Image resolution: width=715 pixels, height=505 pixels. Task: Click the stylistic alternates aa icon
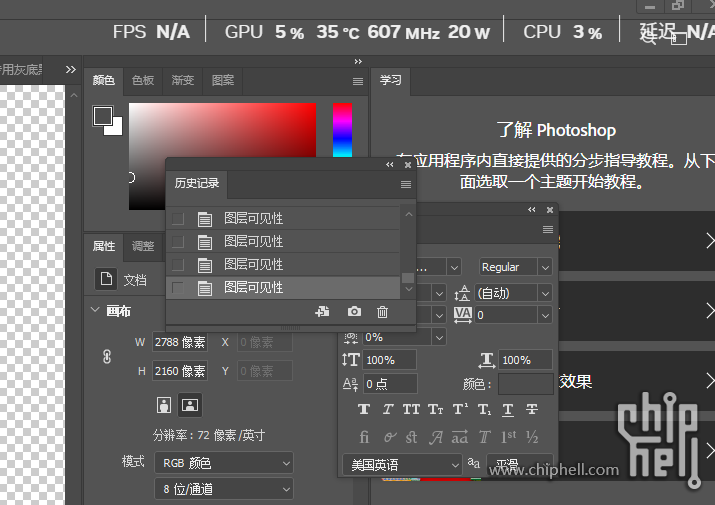pyautogui.click(x=460, y=437)
